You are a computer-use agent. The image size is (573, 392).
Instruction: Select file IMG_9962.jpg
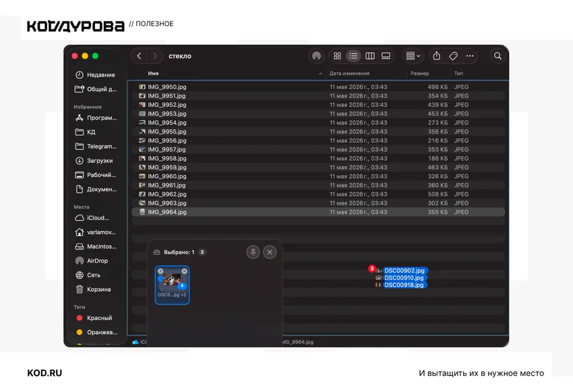(x=318, y=194)
